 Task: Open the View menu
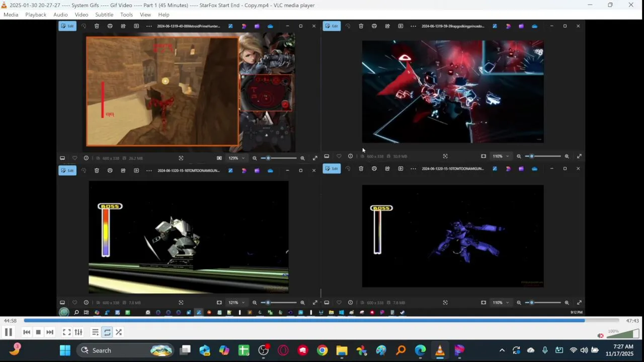tap(145, 15)
